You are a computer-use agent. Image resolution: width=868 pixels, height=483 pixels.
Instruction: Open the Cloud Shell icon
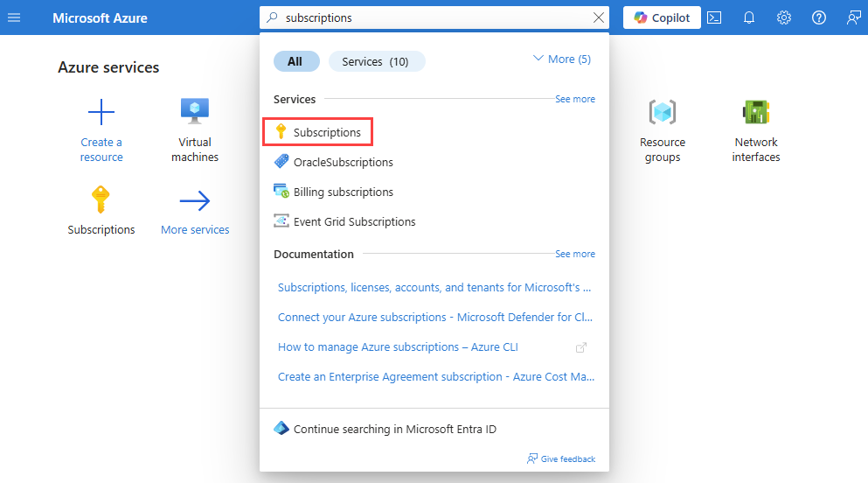pos(714,17)
